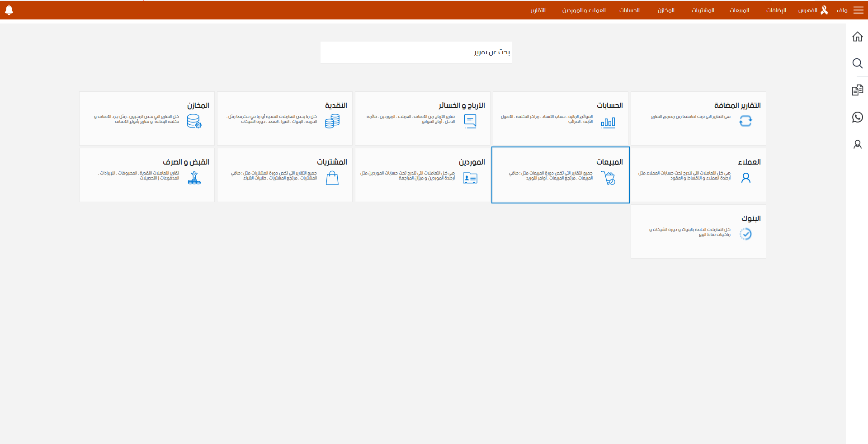Click the search magnifier sidebar icon

[857, 63]
